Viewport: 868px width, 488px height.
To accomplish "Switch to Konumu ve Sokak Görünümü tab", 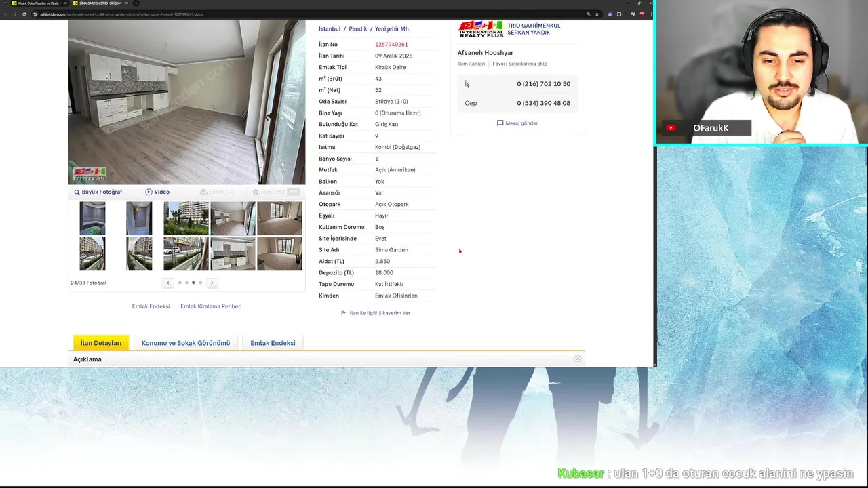I will coord(186,343).
